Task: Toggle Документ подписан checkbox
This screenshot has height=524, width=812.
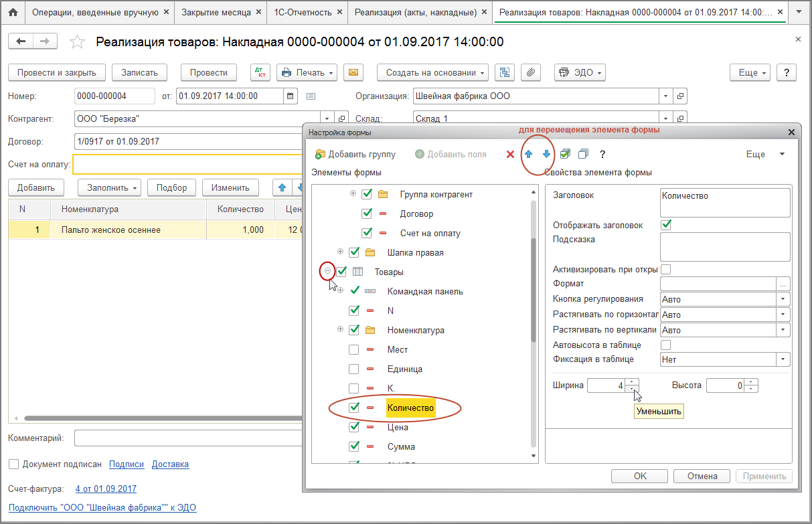Action: point(14,464)
